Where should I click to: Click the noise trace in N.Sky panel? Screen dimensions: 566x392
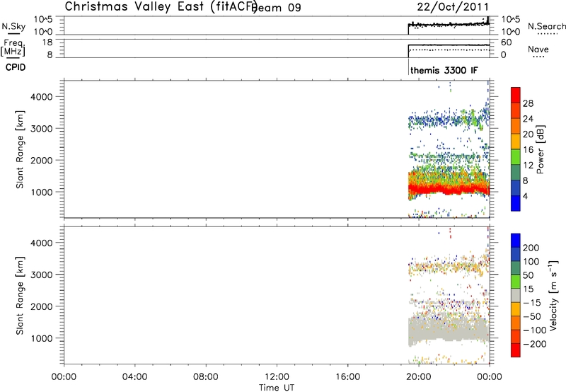(449, 25)
